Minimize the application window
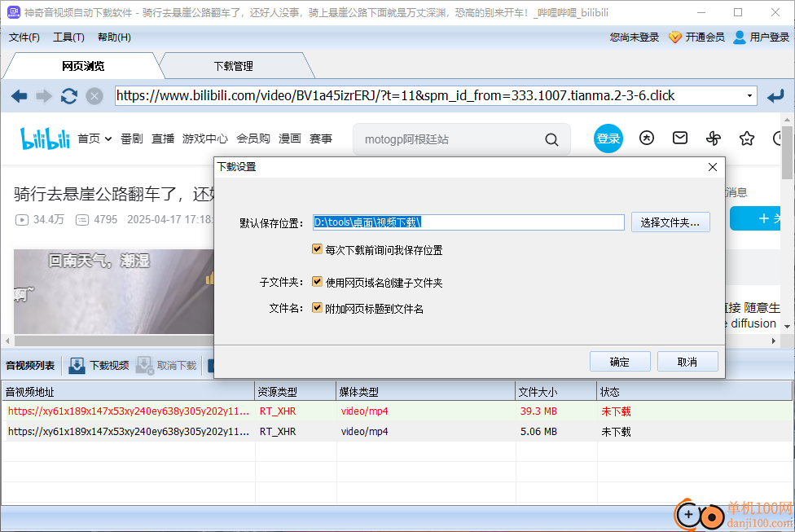This screenshot has width=795, height=532. pyautogui.click(x=701, y=12)
